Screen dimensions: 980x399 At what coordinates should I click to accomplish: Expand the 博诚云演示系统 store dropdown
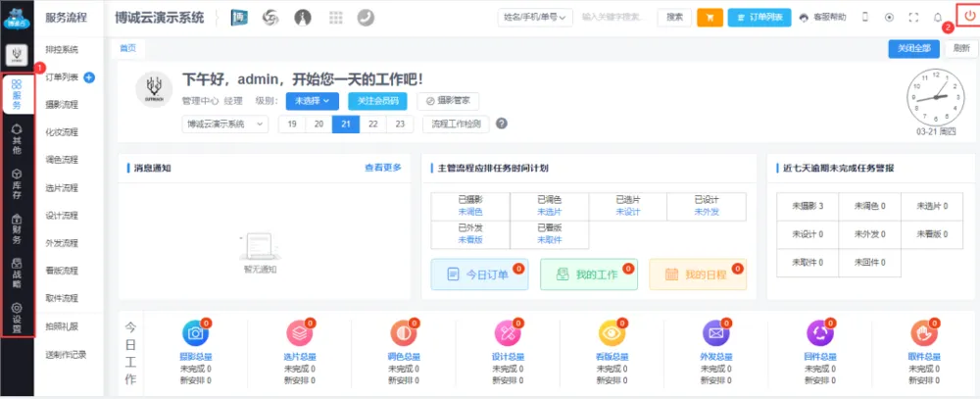(224, 125)
